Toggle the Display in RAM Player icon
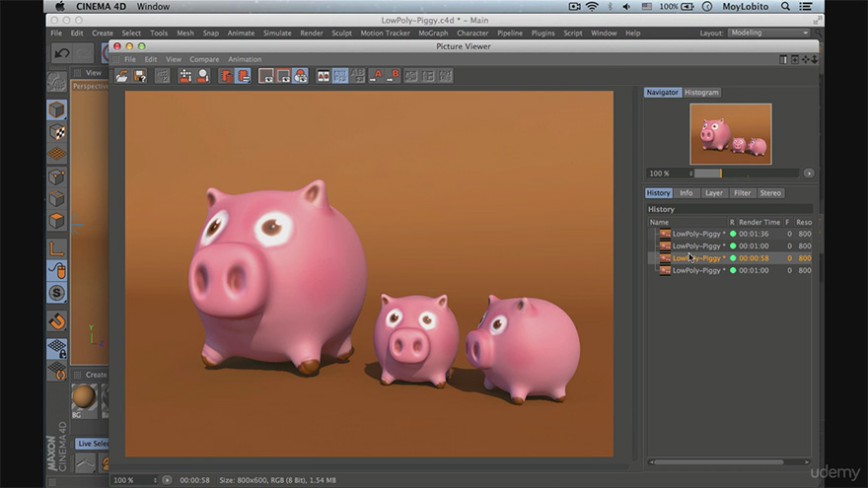The height and width of the screenshot is (488, 868). pos(243,76)
